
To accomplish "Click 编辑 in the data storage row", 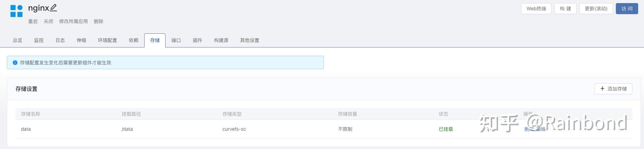I will coord(541,129).
